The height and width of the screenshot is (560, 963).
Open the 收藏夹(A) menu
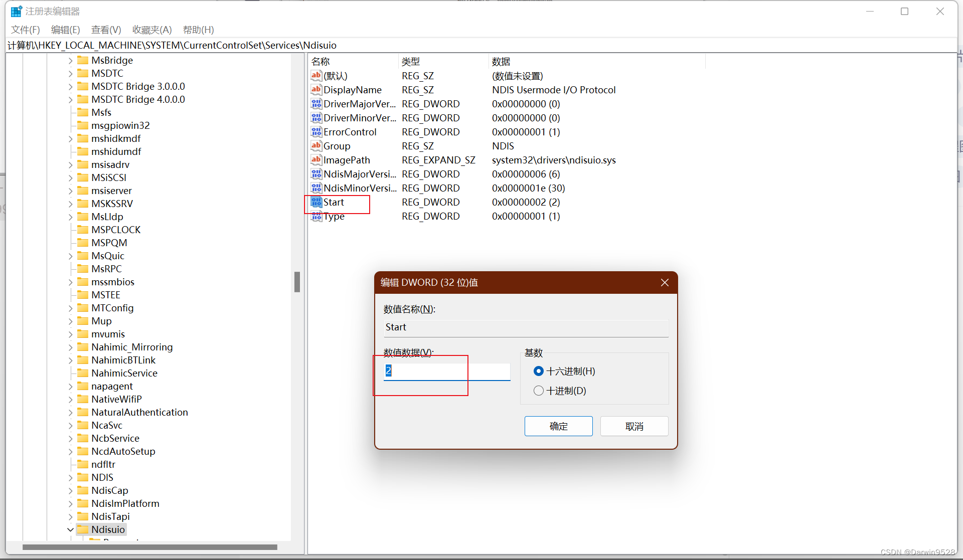(152, 30)
